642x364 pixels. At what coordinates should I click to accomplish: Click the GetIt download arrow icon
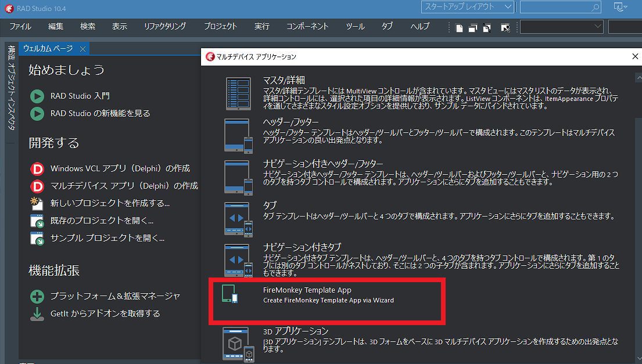[37, 313]
